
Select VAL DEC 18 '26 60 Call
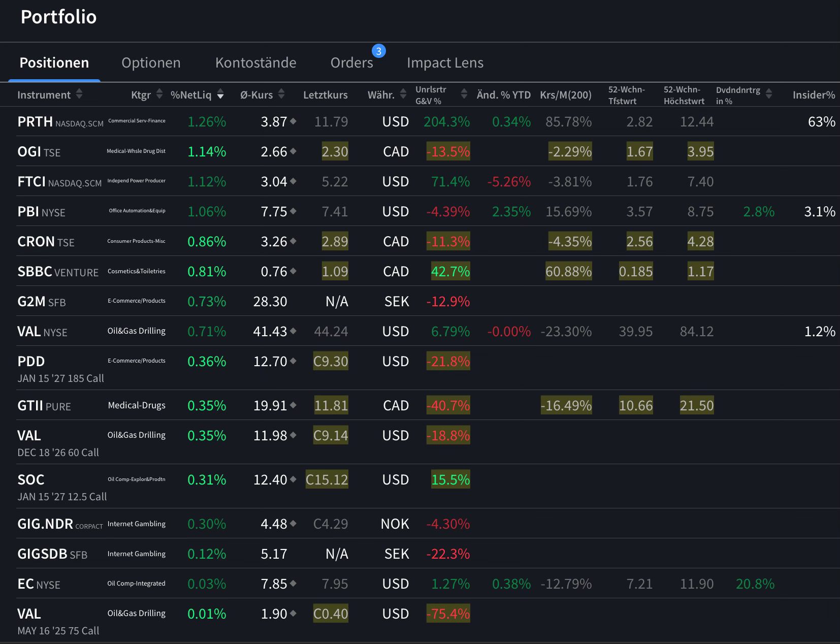[58, 443]
